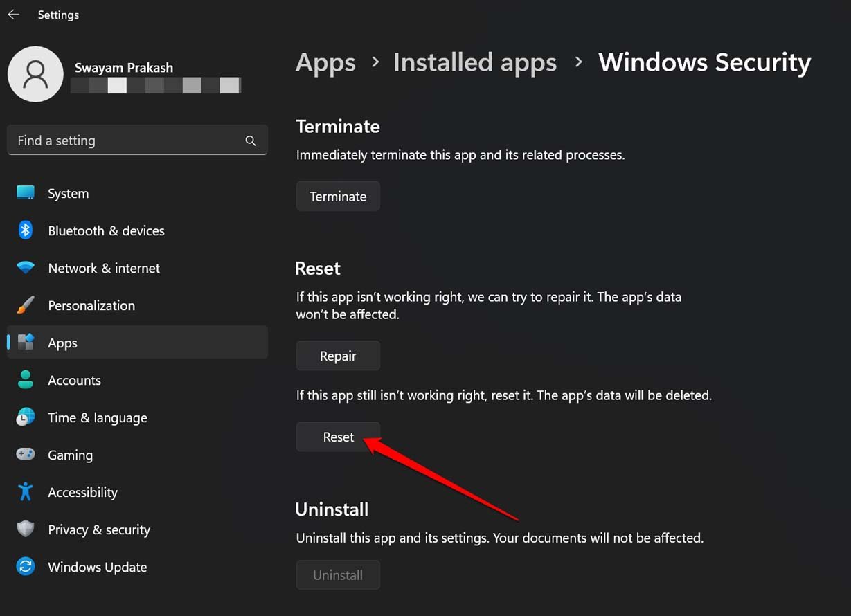Viewport: 851px width, 616px height.
Task: Click the search magnifier in Find a setting
Action: [251, 141]
